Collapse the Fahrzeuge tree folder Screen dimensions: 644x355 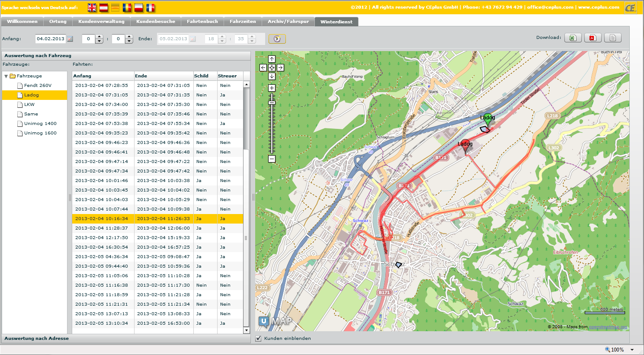6,76
